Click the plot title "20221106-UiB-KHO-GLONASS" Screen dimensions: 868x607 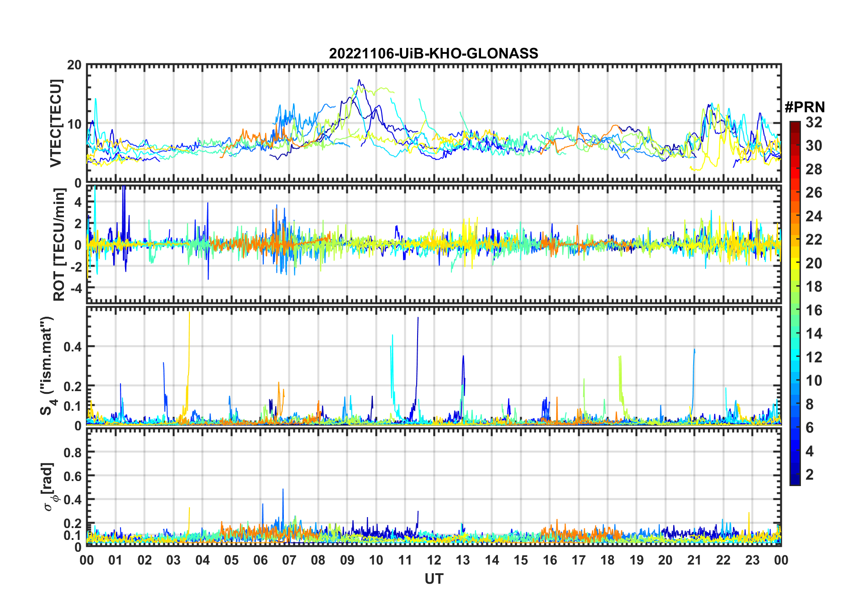[434, 54]
